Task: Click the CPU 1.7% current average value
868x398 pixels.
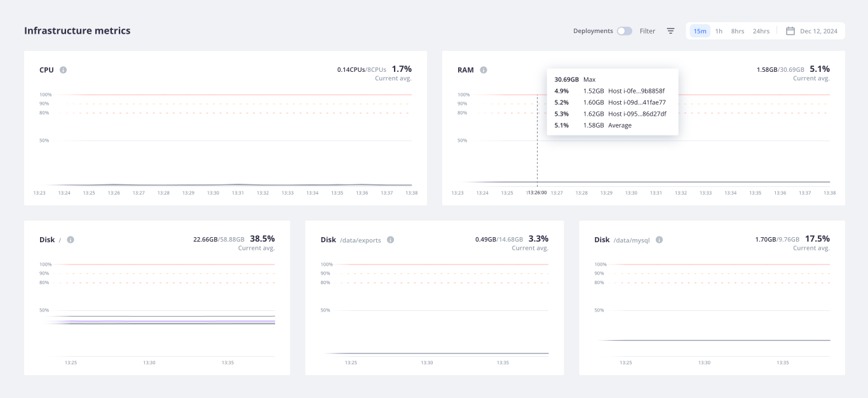Action: tap(402, 69)
